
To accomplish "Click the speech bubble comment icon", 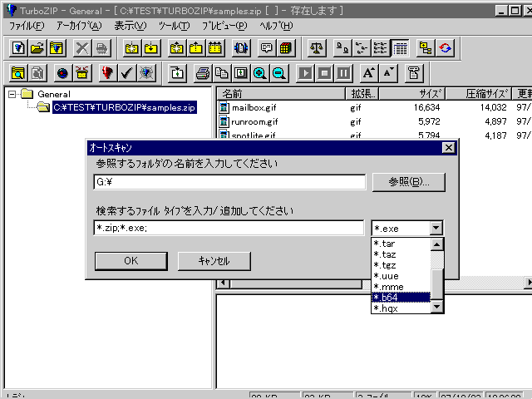I will [266, 48].
